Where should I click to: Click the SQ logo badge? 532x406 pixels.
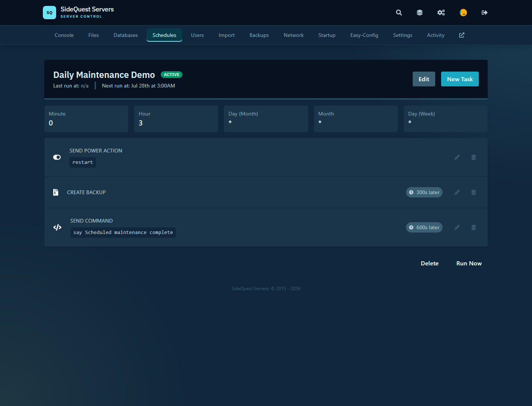(50, 13)
